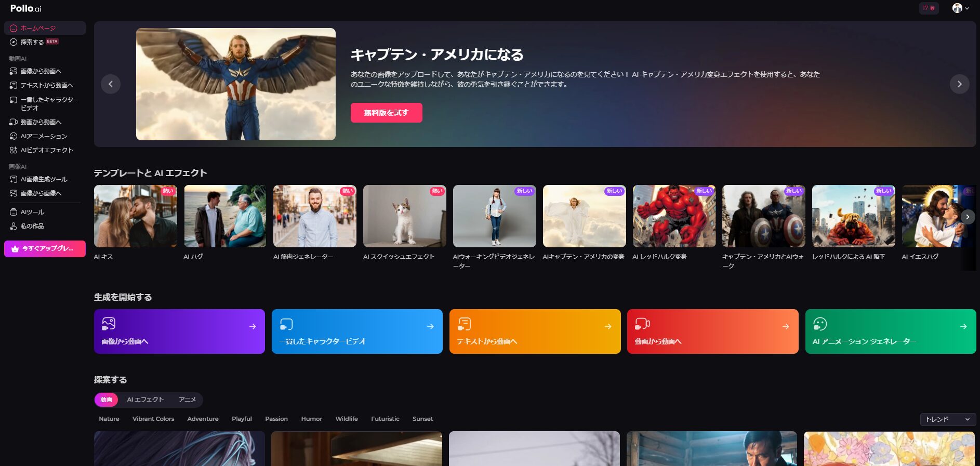980x466 pixels.
Task: Click the 私の作品 sidebar icon
Action: tap(14, 226)
